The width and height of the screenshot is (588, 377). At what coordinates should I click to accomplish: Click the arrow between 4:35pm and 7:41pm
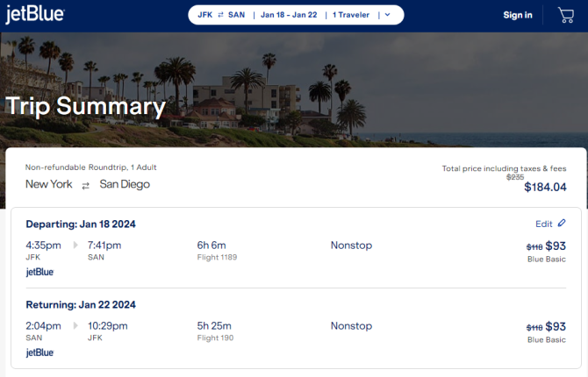point(75,245)
